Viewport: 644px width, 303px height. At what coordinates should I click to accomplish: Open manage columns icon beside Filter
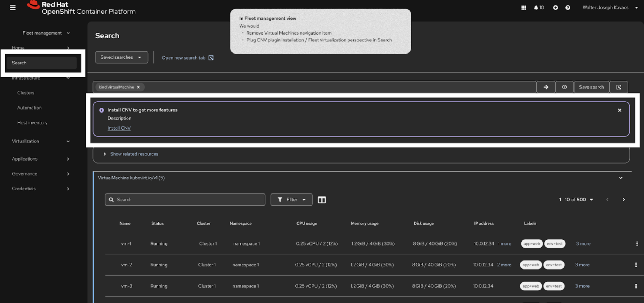pyautogui.click(x=321, y=200)
